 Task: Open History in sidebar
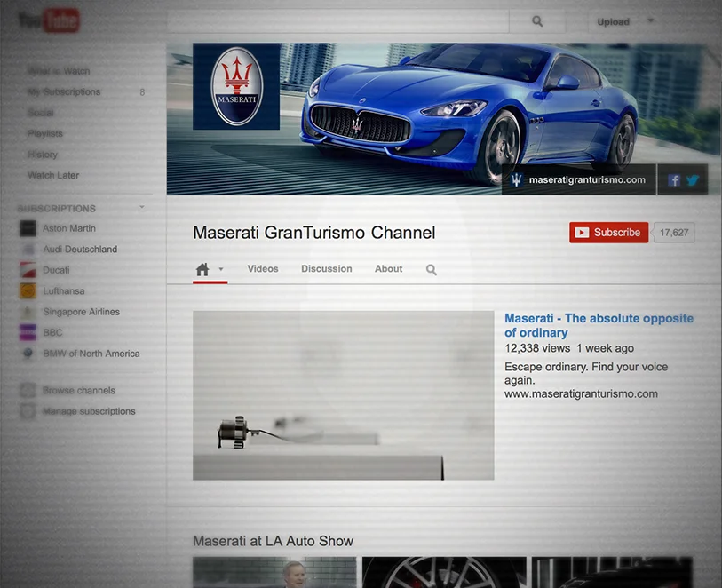tap(43, 155)
